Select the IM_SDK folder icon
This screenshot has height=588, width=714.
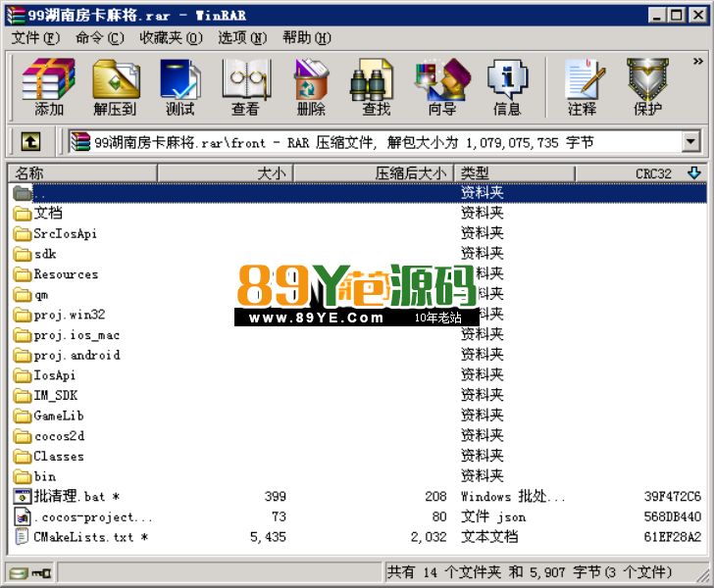click(x=22, y=396)
